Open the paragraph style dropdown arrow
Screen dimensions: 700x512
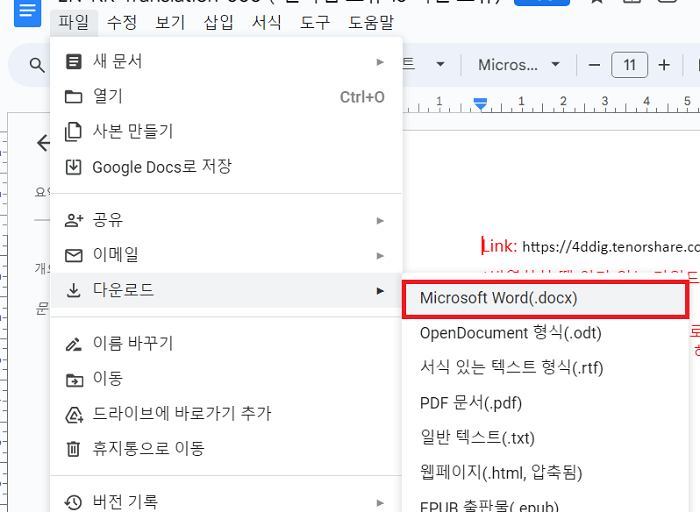440,65
